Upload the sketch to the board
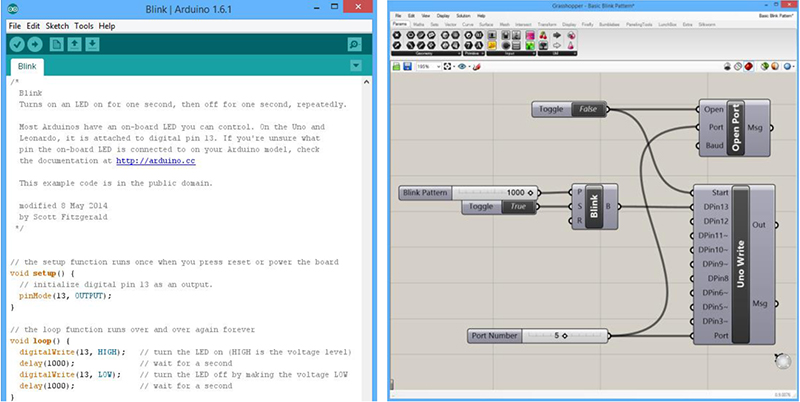Screen dimensions: 800x402 click(35, 45)
